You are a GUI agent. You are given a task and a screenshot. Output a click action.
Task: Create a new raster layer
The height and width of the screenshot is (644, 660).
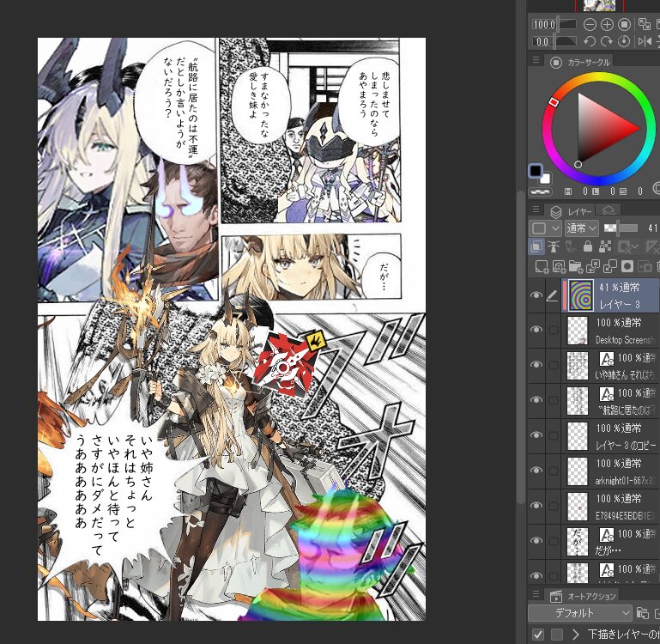click(x=542, y=266)
